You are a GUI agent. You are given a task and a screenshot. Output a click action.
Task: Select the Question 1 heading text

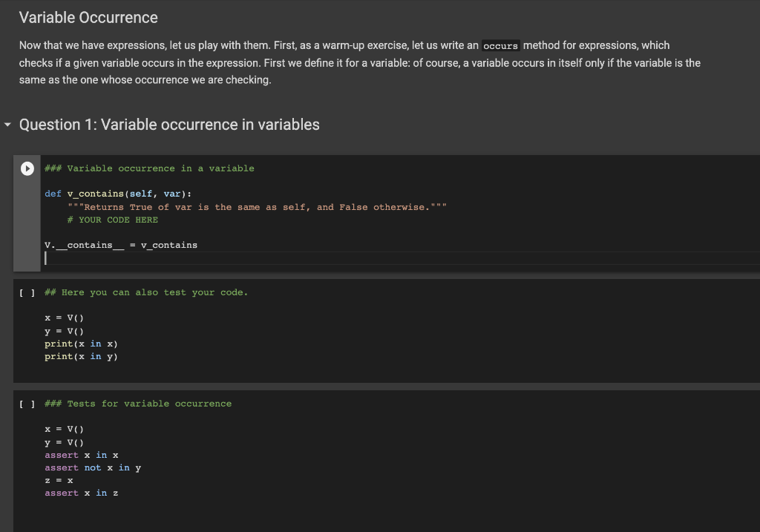pyautogui.click(x=171, y=125)
